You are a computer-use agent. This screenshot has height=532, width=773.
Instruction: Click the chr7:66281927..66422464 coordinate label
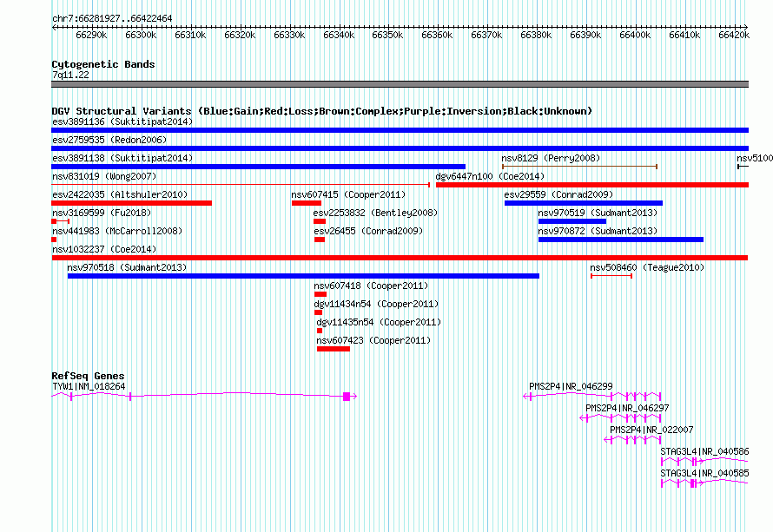point(112,19)
